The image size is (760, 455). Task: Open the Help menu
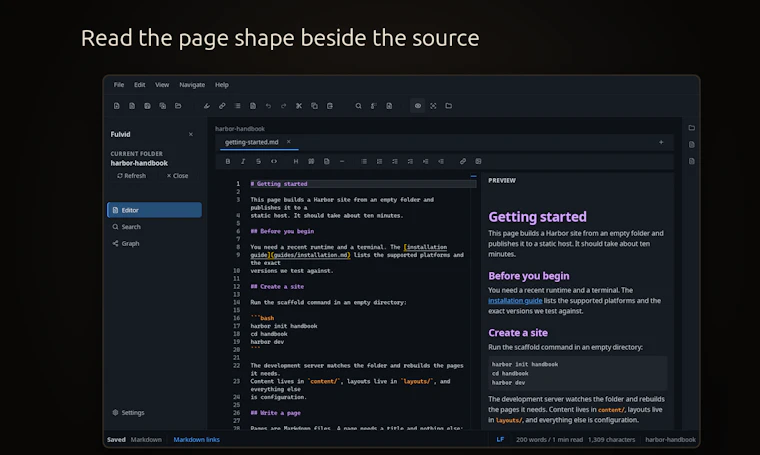tap(222, 84)
